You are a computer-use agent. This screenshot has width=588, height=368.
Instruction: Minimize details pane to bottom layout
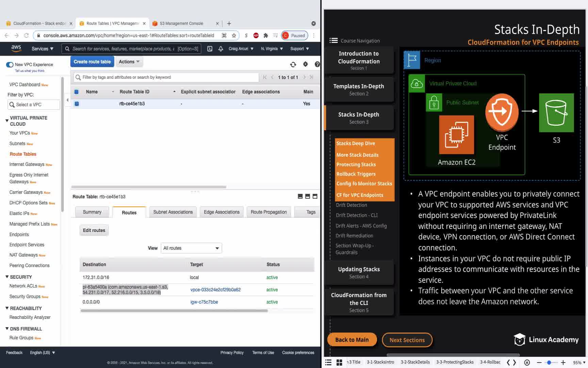coord(300,196)
